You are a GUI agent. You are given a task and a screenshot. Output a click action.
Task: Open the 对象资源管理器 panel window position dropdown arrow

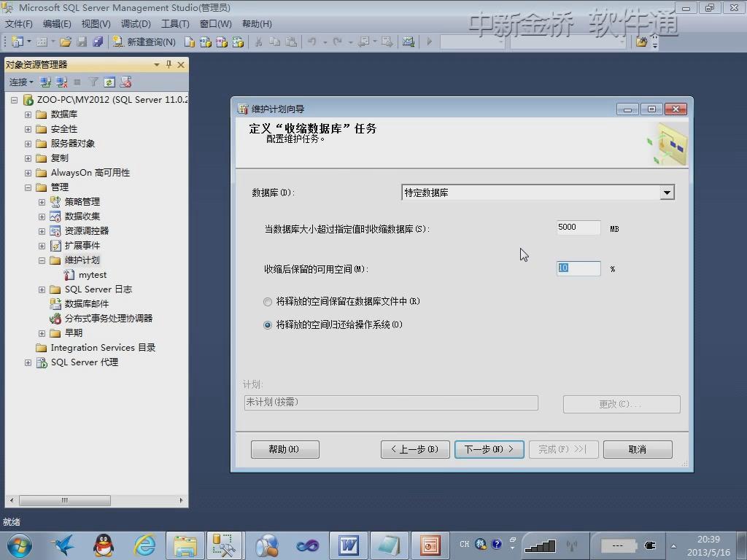[157, 64]
